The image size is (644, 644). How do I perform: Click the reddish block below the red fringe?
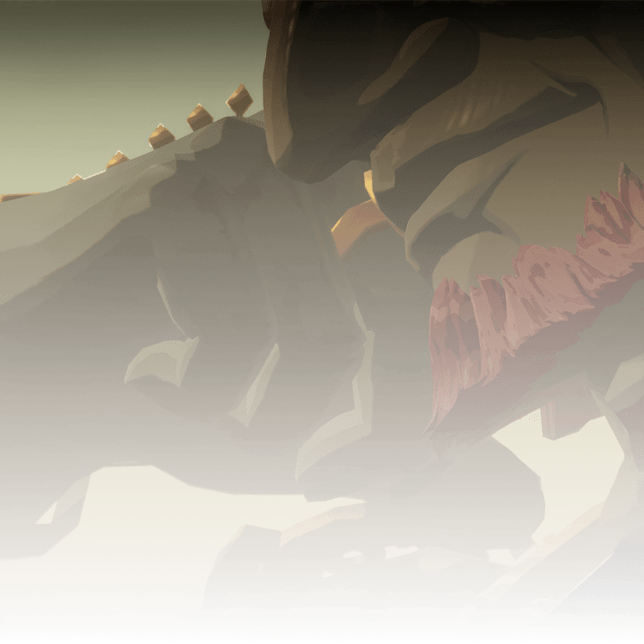coord(567,412)
